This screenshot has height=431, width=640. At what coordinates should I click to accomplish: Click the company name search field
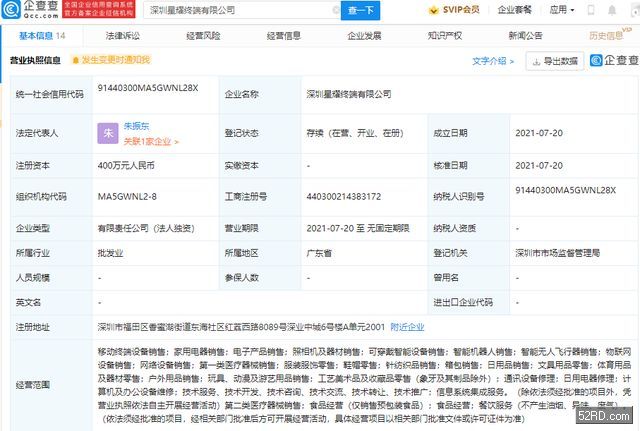pyautogui.click(x=240, y=11)
